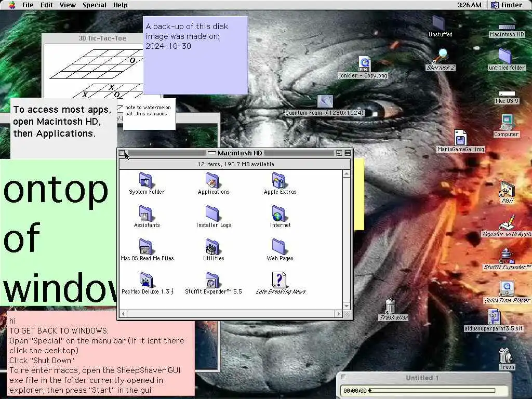Open the File menu
The image size is (532, 399).
point(28,5)
